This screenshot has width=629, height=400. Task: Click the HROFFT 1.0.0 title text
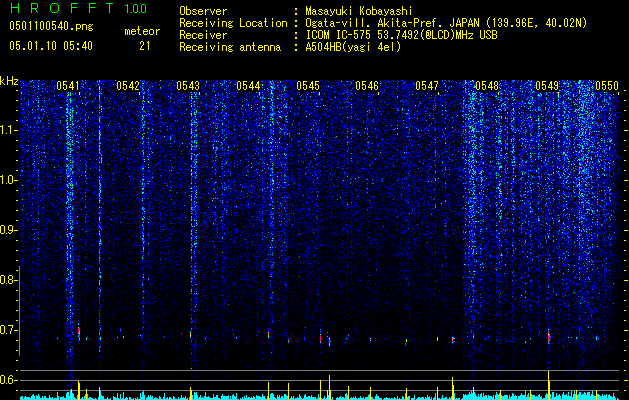pos(79,8)
